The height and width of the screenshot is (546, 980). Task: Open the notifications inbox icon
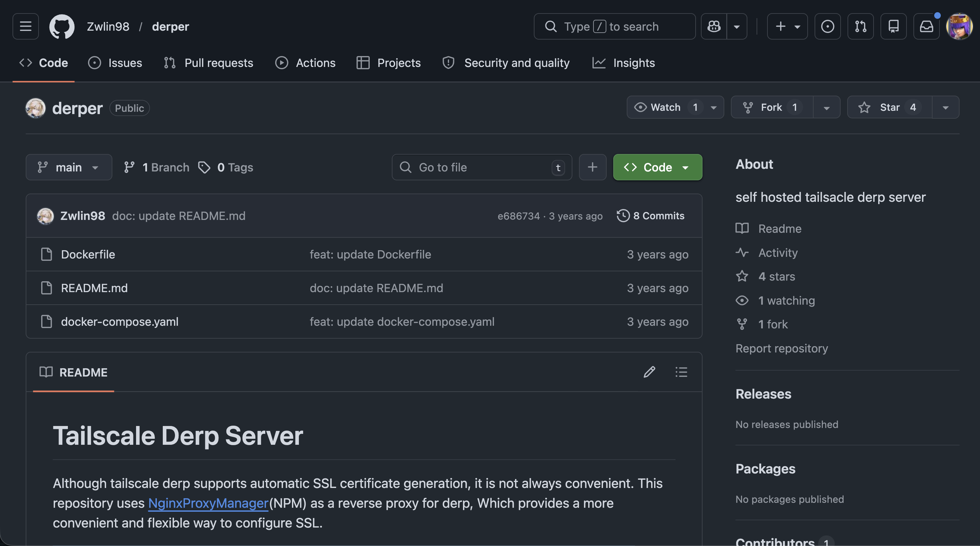(x=926, y=26)
